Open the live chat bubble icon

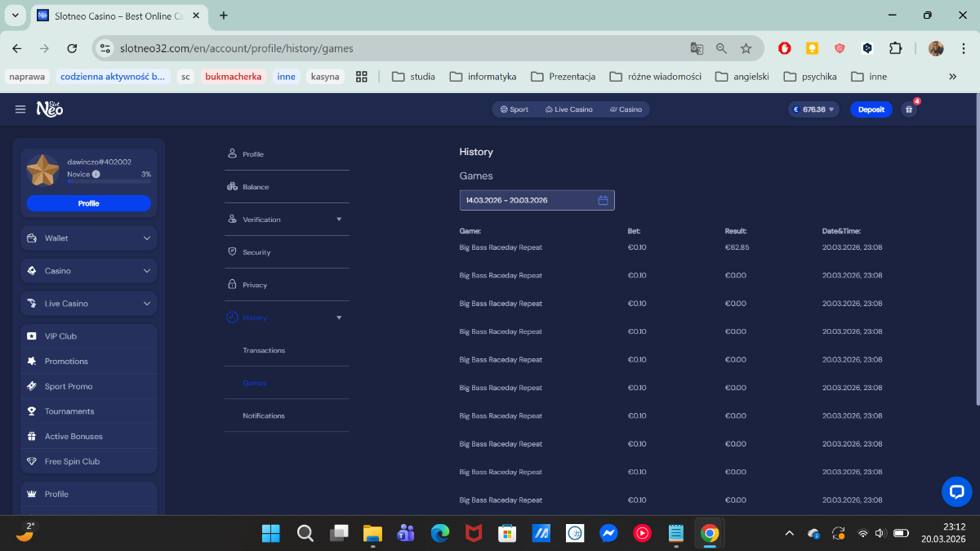coord(956,491)
